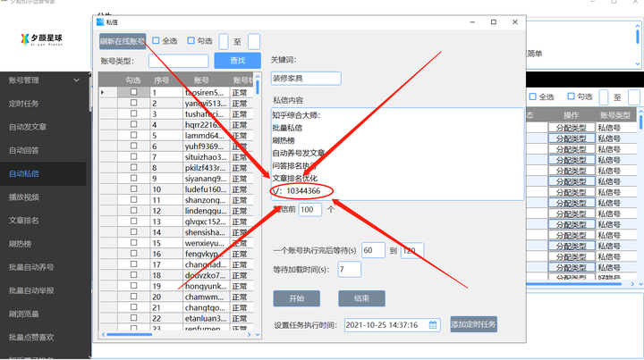Viewport: 644px width, 360px height.
Task: Click the 关键词 field containing 装修家具
Action: pyautogui.click(x=306, y=79)
